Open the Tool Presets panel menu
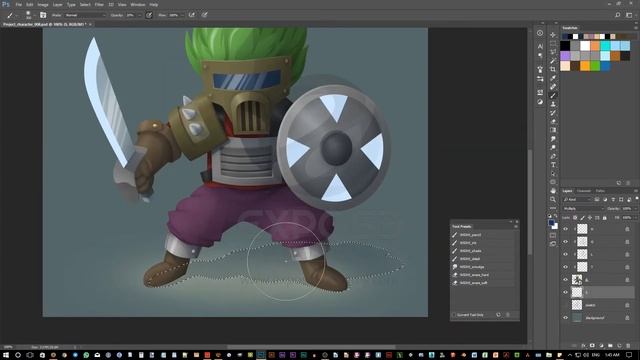The height and width of the screenshot is (360, 640). coord(516,227)
